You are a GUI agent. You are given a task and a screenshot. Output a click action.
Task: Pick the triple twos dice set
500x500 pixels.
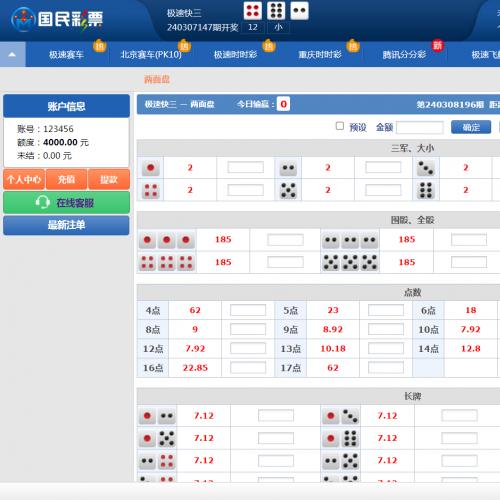[350, 240]
